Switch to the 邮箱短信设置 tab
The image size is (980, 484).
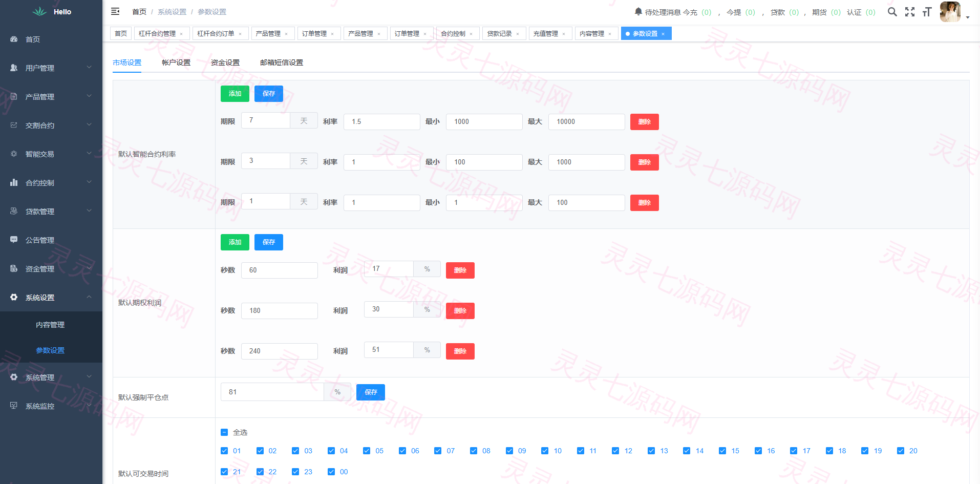point(282,62)
